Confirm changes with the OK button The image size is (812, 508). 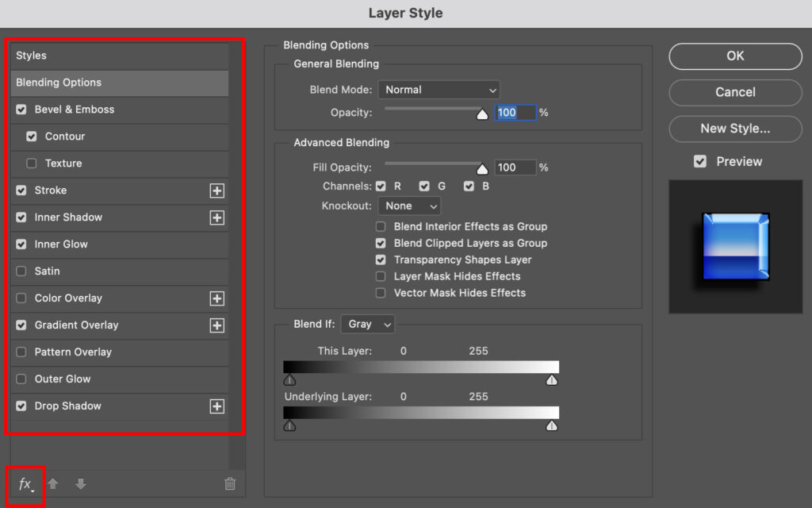point(734,56)
